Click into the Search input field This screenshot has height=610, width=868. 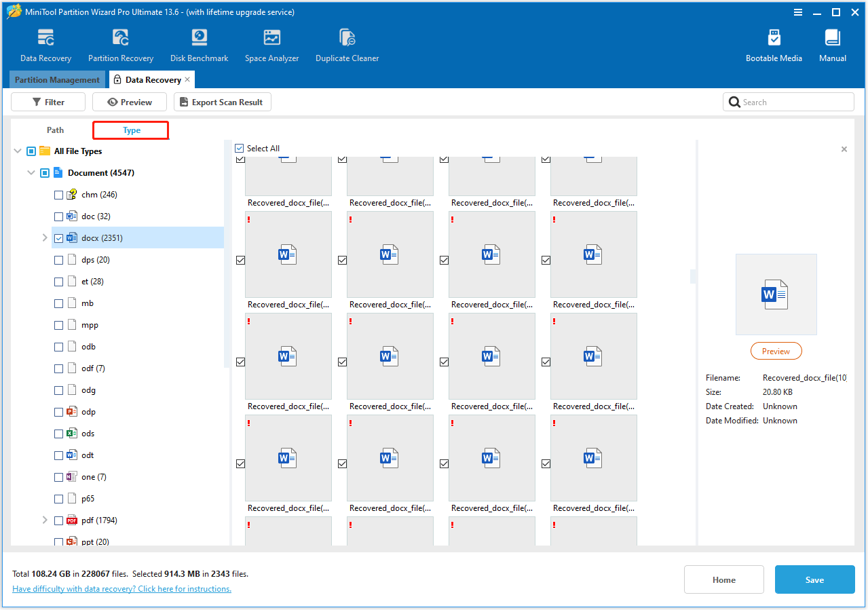[794, 102]
